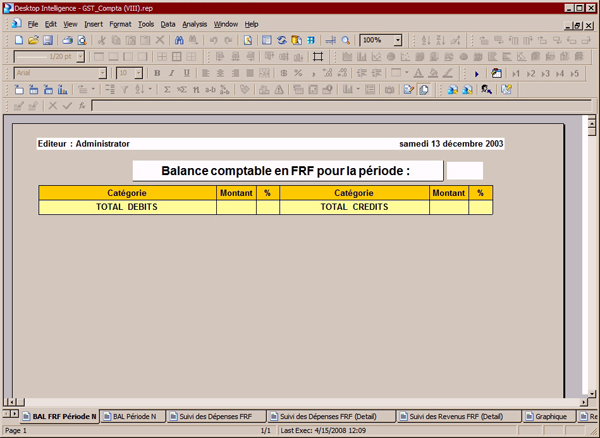Viewport: 600px width, 438px height.
Task: Open a file with the folder icon
Action: [x=33, y=40]
